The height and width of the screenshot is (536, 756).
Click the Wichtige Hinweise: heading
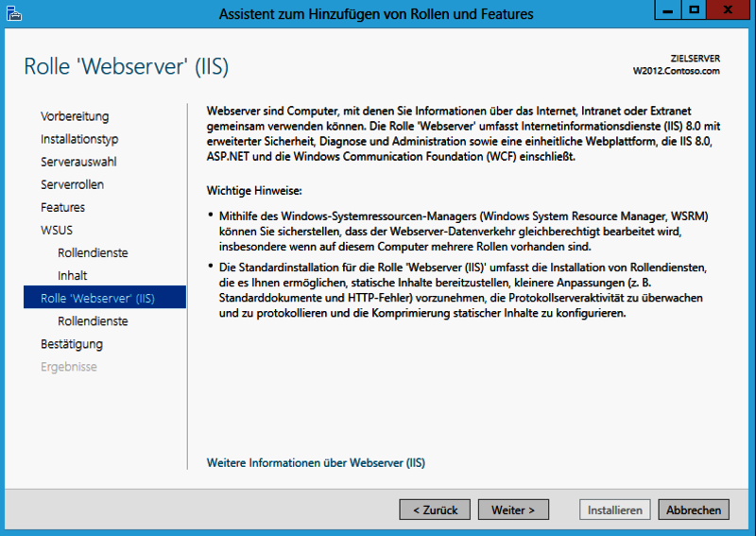point(254,191)
